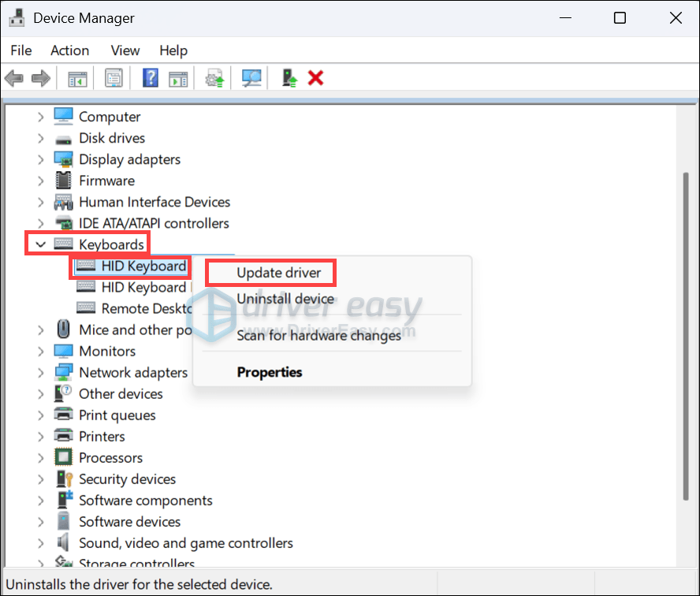This screenshot has width=700, height=596.
Task: Expand the Display adapters node
Action: [x=41, y=159]
